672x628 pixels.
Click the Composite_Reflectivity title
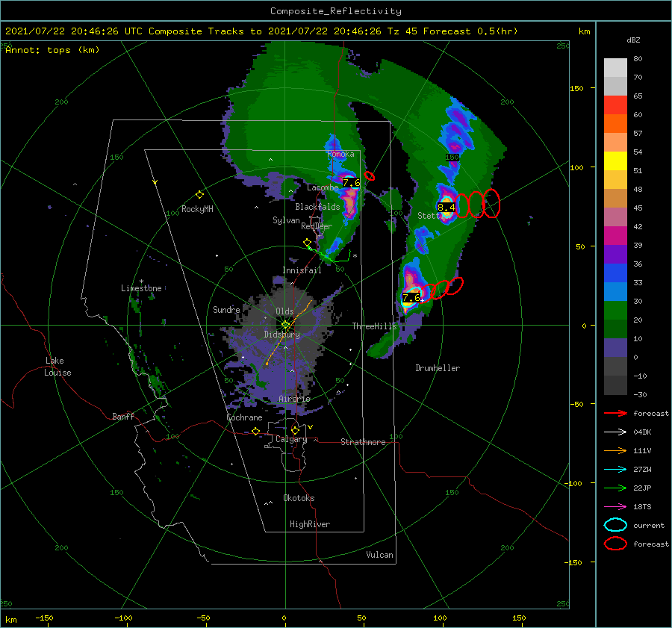point(335,11)
